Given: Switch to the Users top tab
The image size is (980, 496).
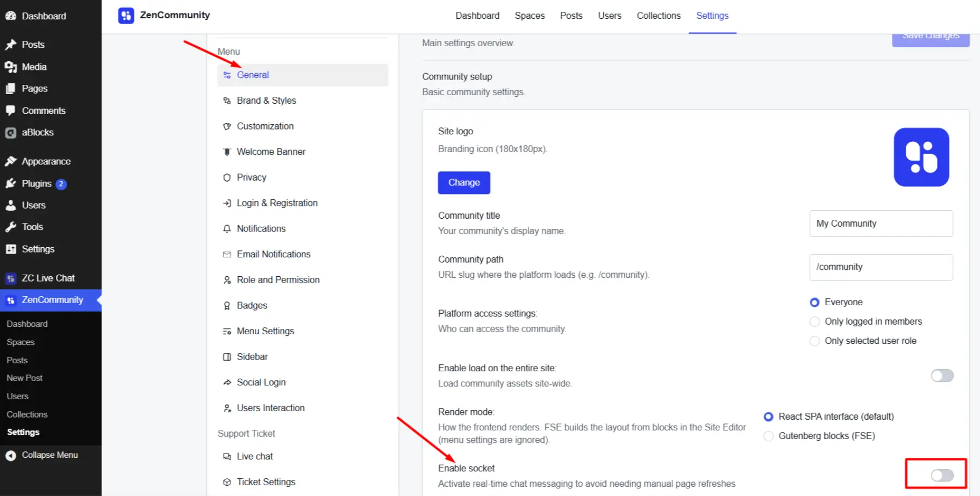Looking at the screenshot, I should (610, 16).
